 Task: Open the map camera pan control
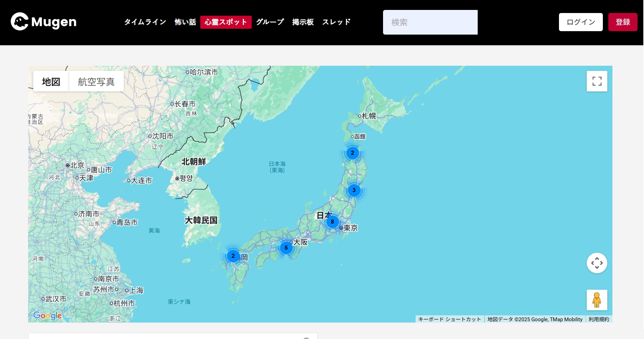(x=597, y=263)
